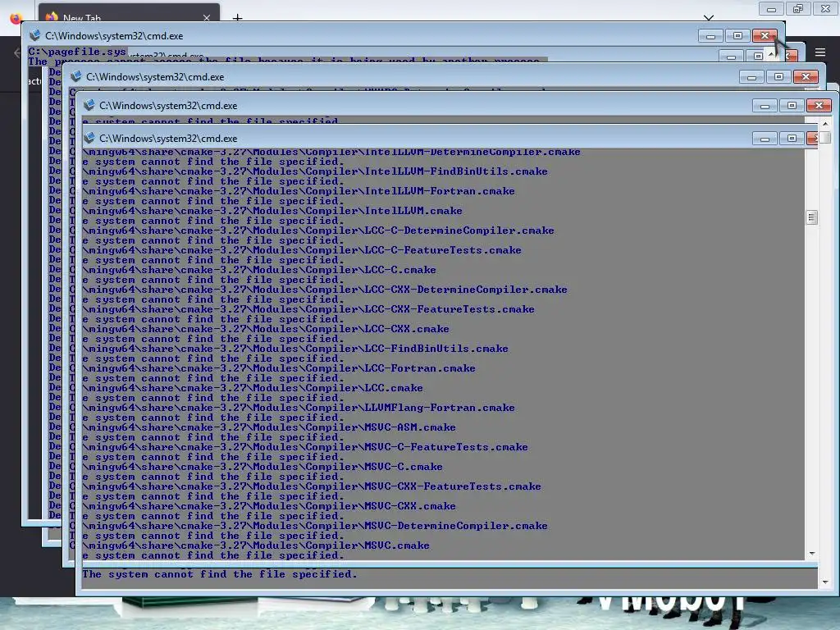Image resolution: width=840 pixels, height=630 pixels.
Task: Minimize the cmd window showing C:\pagefile.sys
Action: point(710,36)
